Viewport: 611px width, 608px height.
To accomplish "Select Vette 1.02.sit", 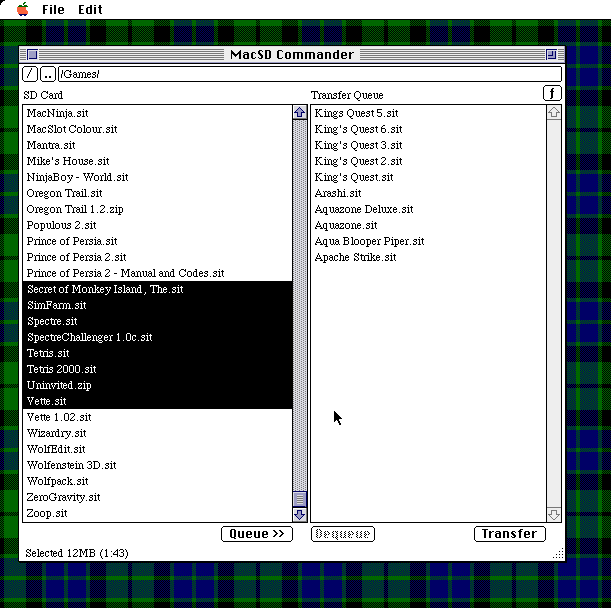I will (157, 417).
